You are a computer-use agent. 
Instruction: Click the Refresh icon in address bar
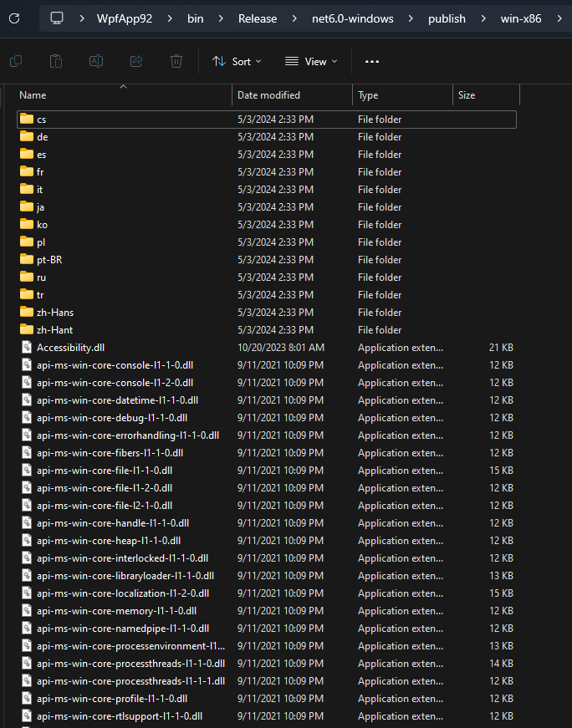pos(14,18)
